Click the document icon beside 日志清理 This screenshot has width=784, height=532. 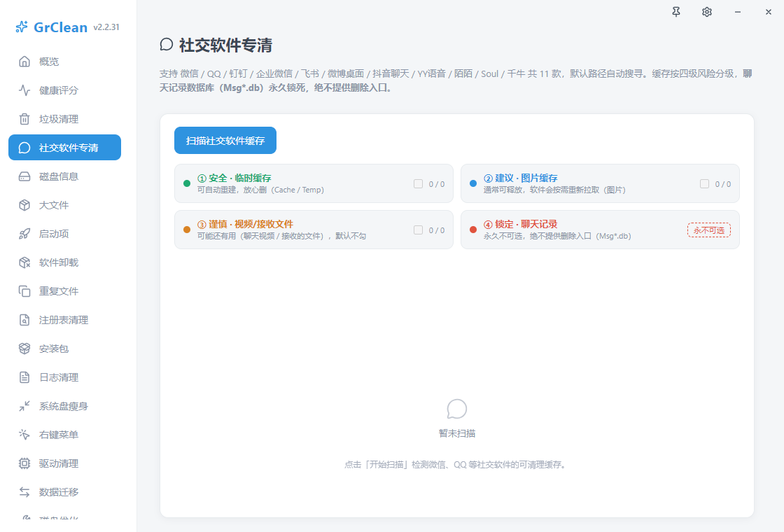click(x=24, y=377)
